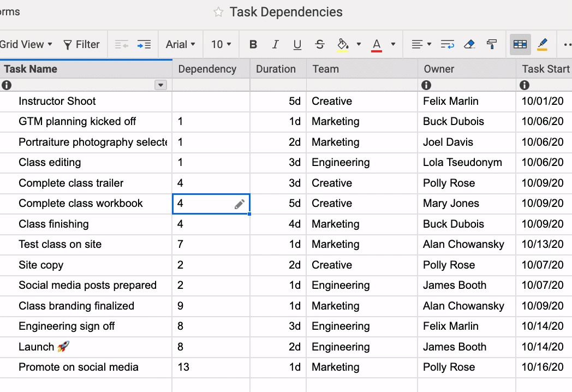This screenshot has height=392, width=572.
Task: Click the indent icon
Action: pos(144,45)
